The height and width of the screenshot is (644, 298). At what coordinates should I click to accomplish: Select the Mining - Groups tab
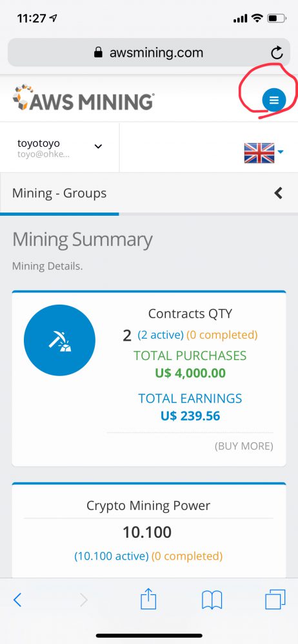pyautogui.click(x=59, y=193)
